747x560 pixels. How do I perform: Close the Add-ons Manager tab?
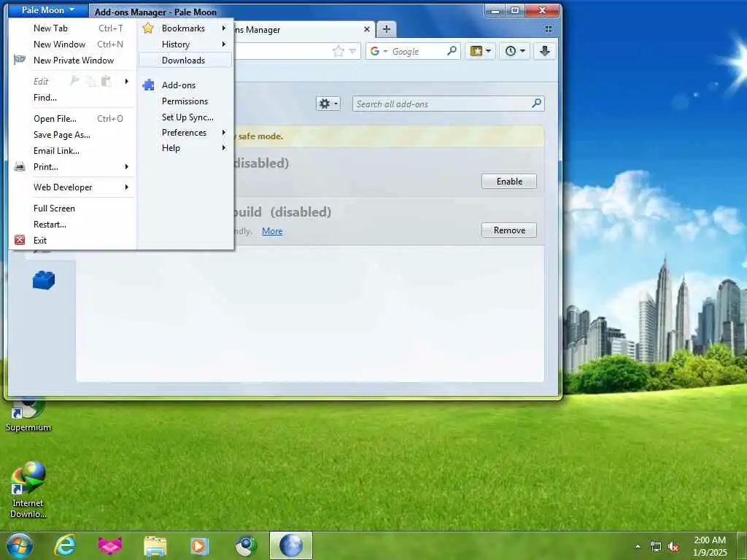pos(367,29)
